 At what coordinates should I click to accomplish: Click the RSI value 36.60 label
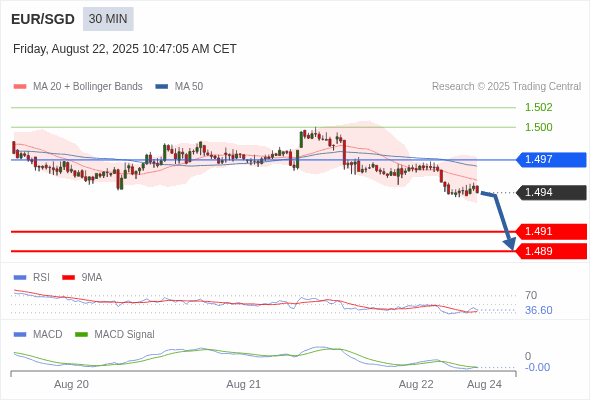[x=538, y=310]
